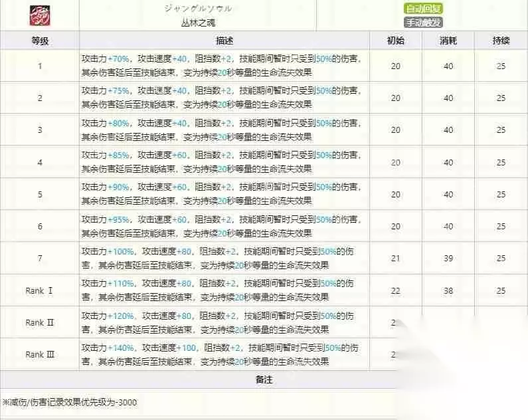Click the 消耗 column header
The image size is (528, 420).
(x=448, y=41)
